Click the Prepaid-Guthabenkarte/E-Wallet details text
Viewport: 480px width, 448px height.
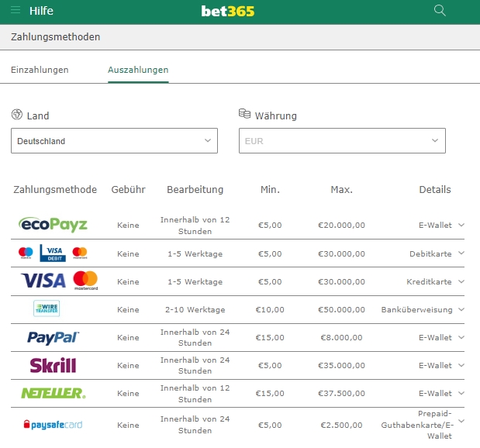pyautogui.click(x=416, y=425)
